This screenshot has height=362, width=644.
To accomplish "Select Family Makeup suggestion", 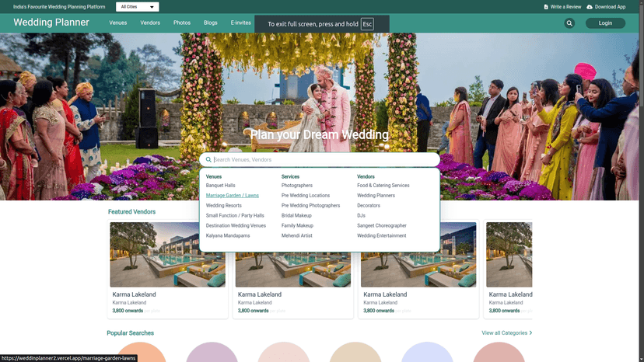I will point(297,226).
